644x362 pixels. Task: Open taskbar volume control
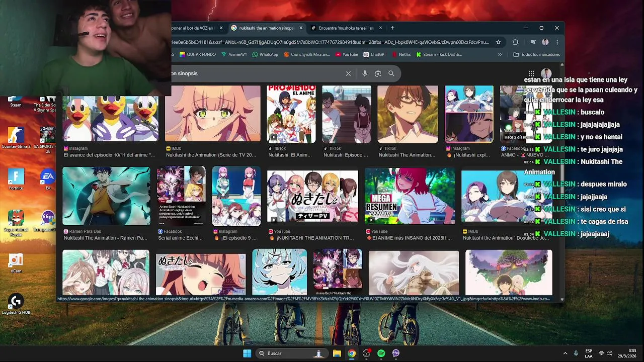[609, 353]
